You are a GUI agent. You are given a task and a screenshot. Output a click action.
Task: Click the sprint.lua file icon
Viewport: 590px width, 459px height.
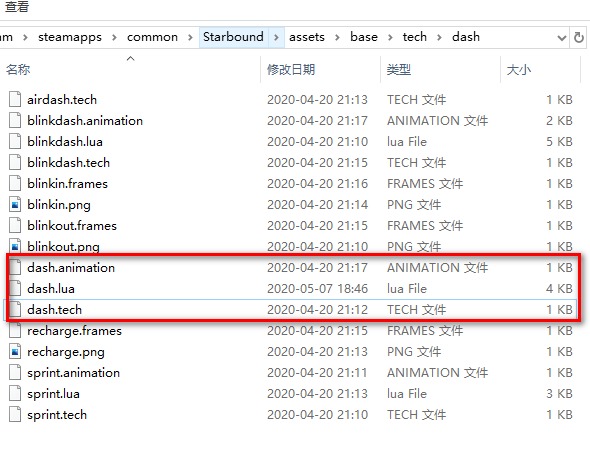tap(15, 394)
